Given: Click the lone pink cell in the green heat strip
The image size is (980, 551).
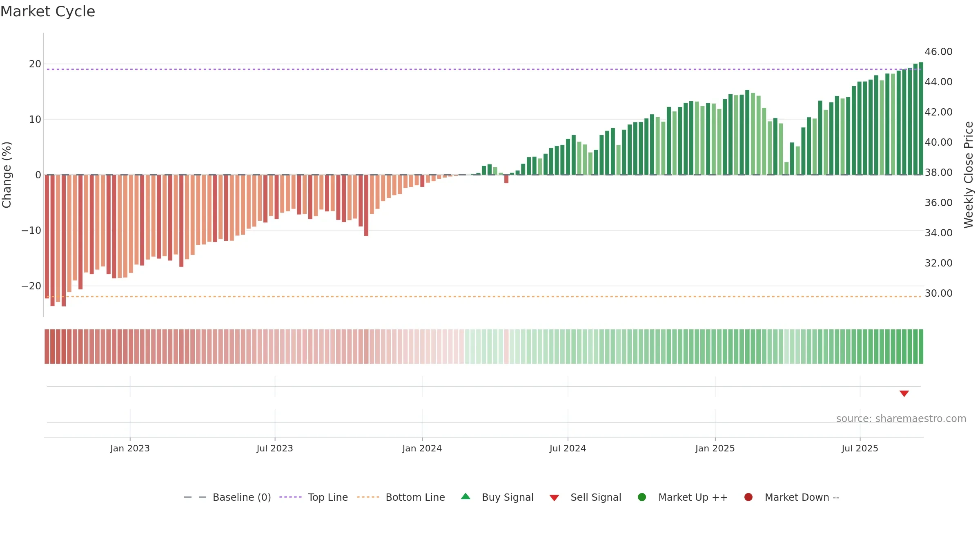Looking at the screenshot, I should (506, 347).
